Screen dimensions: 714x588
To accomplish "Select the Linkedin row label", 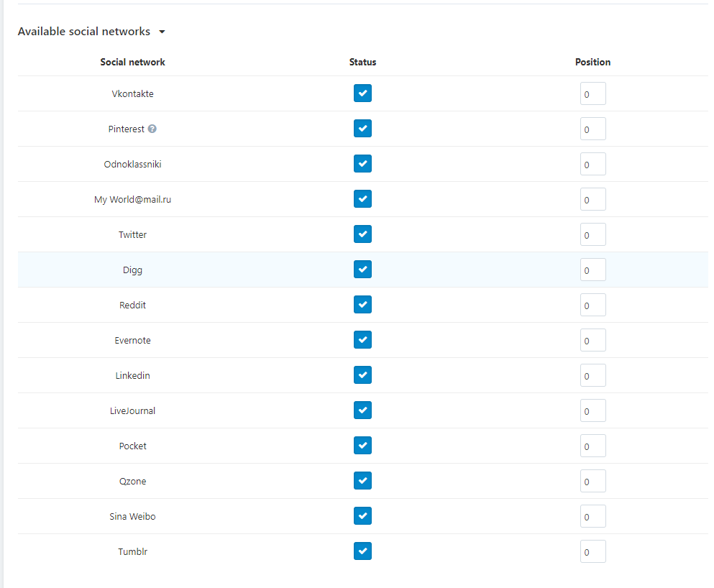I will [132, 376].
